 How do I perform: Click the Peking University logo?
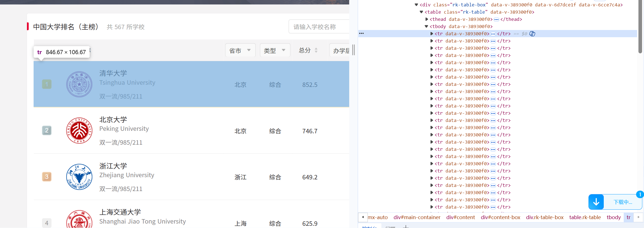pos(79,131)
